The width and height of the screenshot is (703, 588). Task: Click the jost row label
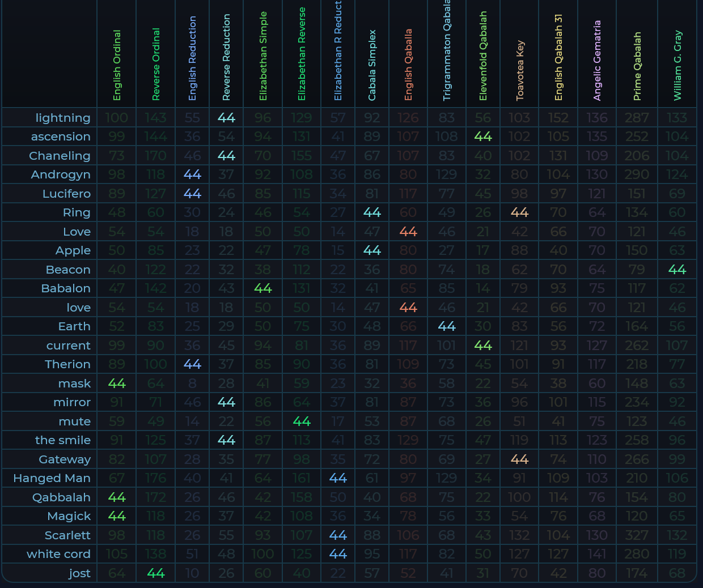pyautogui.click(x=79, y=573)
